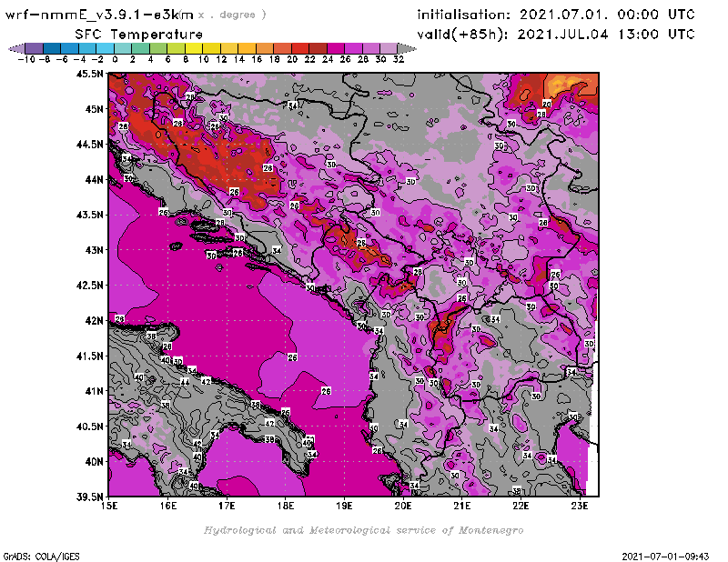
Task: Select the dark red swatch between 22 and 24
Action: pos(318,49)
